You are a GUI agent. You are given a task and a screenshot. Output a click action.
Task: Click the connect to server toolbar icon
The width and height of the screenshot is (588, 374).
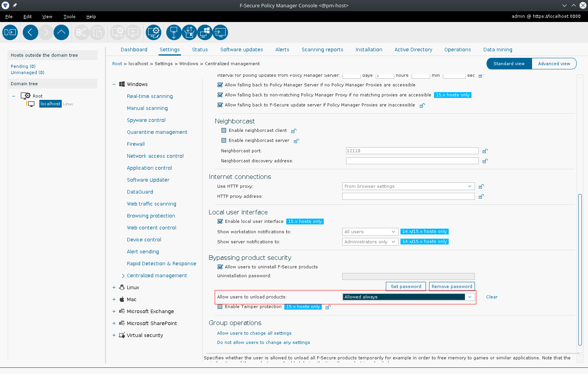point(10,32)
